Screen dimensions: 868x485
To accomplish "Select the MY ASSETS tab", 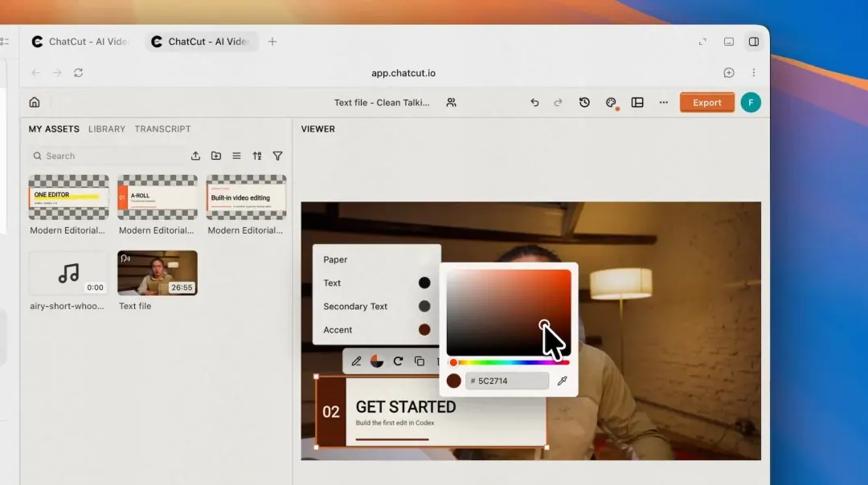I will point(54,128).
